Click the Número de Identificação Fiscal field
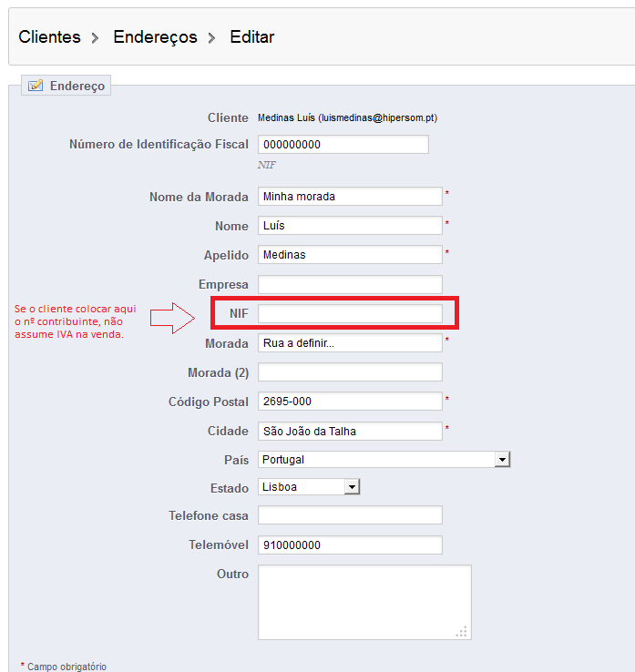 click(x=343, y=145)
